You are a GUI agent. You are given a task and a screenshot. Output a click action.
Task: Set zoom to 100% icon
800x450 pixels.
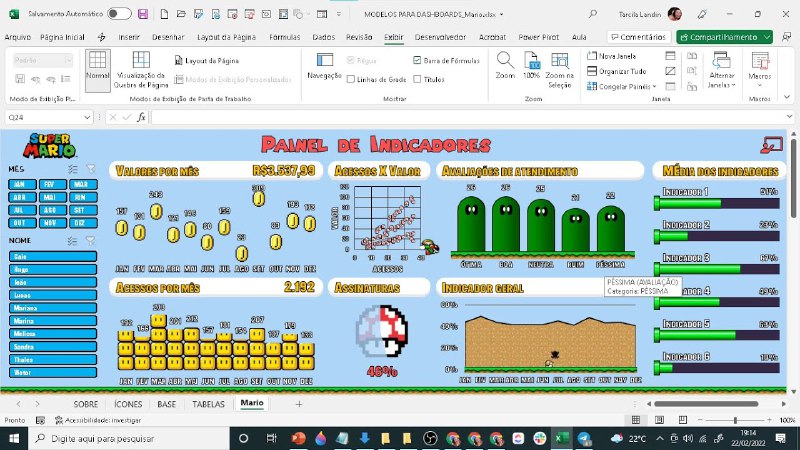(531, 65)
